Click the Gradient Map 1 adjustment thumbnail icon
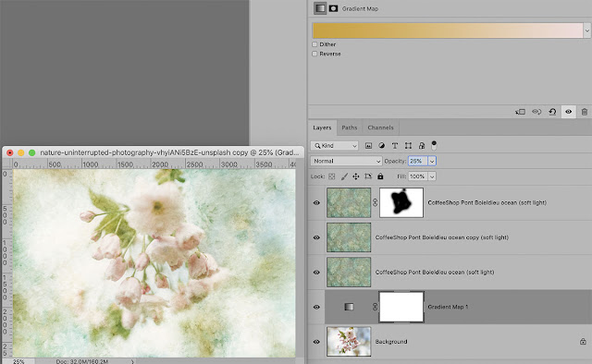 349,307
